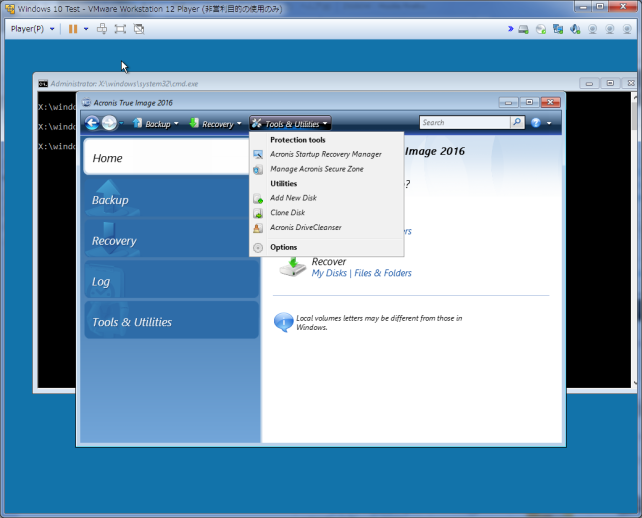Screen dimensions: 642x518
Task: Click the Clone Disk icon
Action: click(x=258, y=213)
